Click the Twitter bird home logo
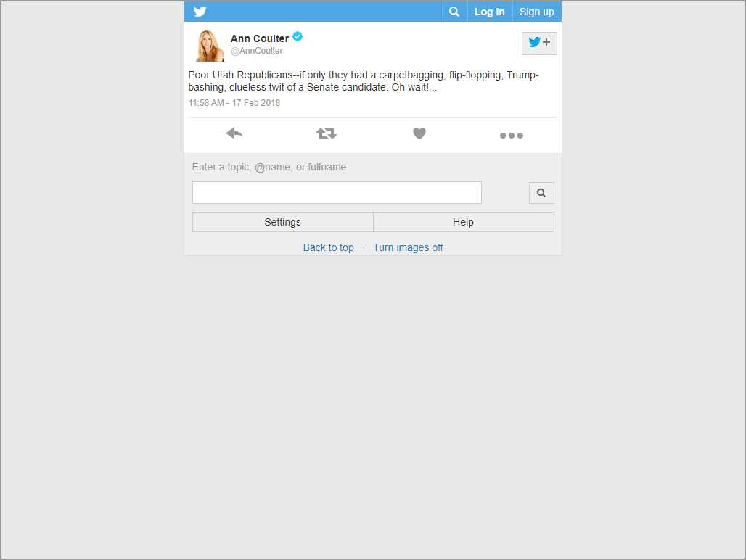This screenshot has height=560, width=746. coord(200,12)
